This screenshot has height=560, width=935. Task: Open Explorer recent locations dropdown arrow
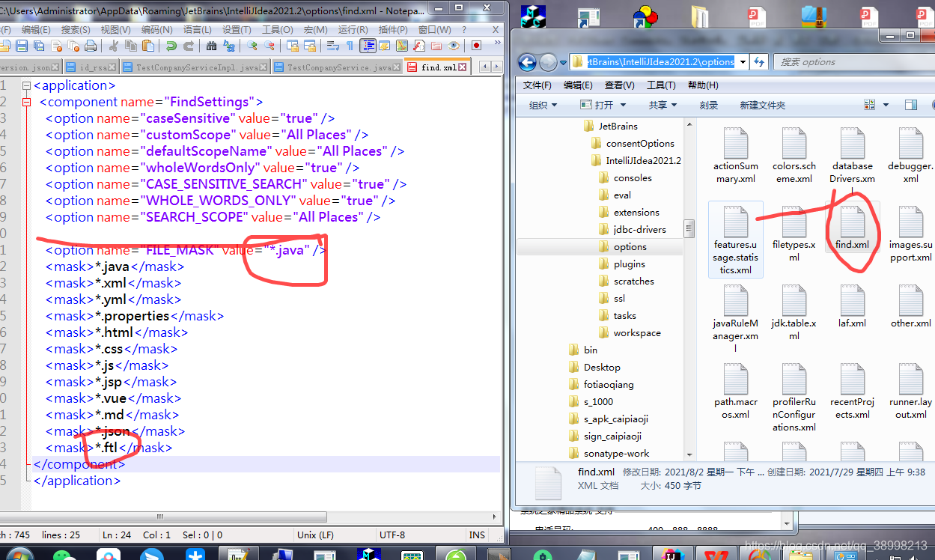tap(564, 62)
